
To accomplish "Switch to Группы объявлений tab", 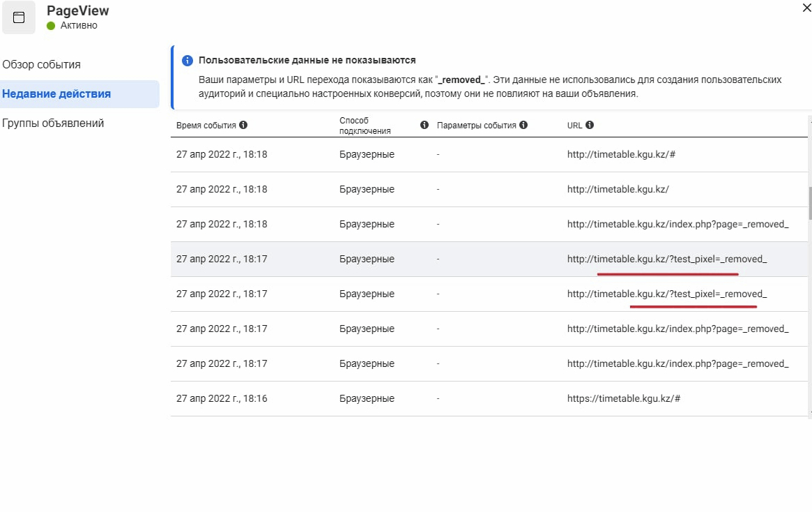I will [53, 123].
